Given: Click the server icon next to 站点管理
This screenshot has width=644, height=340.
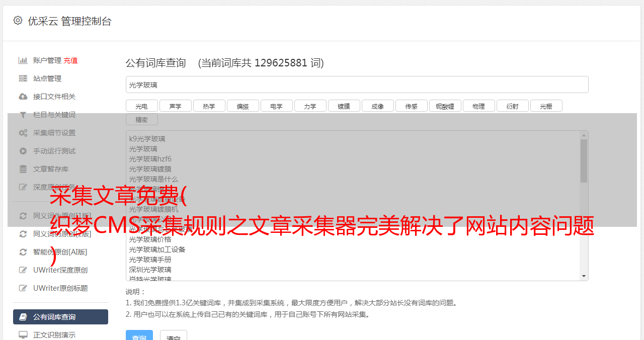Looking at the screenshot, I should click(23, 78).
